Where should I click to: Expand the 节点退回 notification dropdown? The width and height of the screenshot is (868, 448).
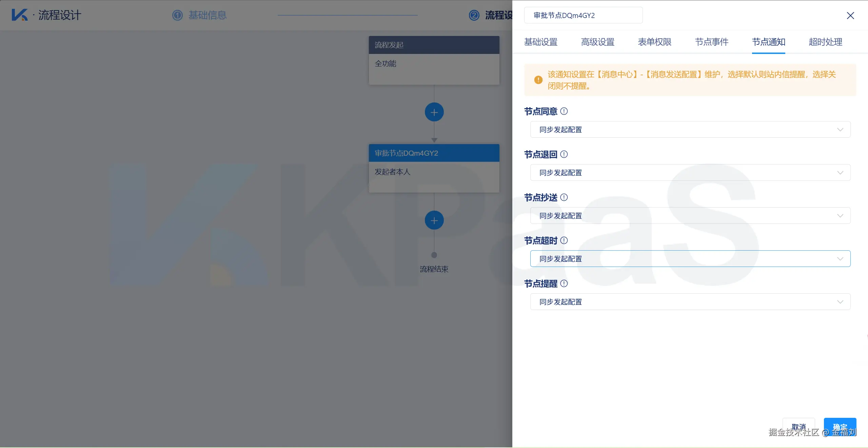click(x=690, y=173)
